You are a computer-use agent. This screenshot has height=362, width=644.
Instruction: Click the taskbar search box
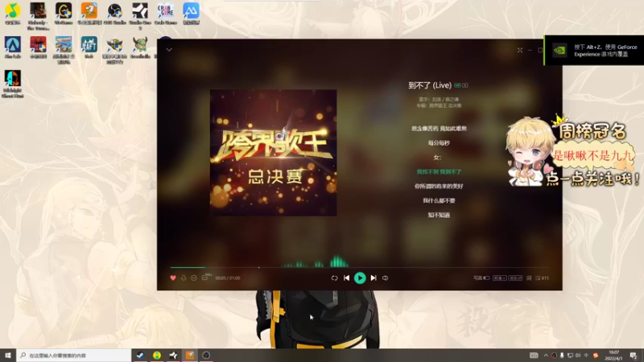(74, 355)
